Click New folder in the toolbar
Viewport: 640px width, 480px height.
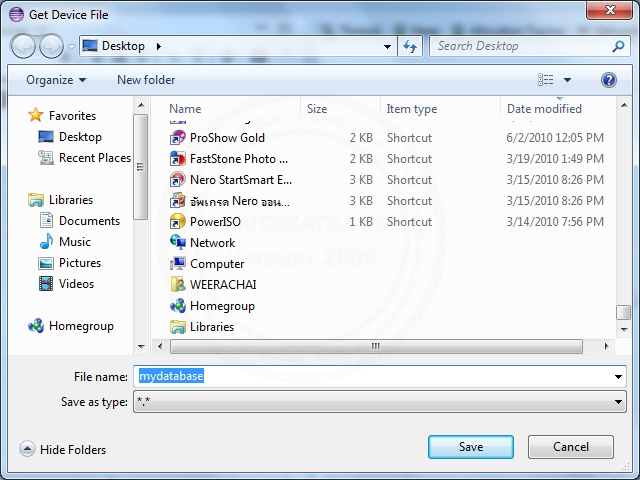(146, 80)
